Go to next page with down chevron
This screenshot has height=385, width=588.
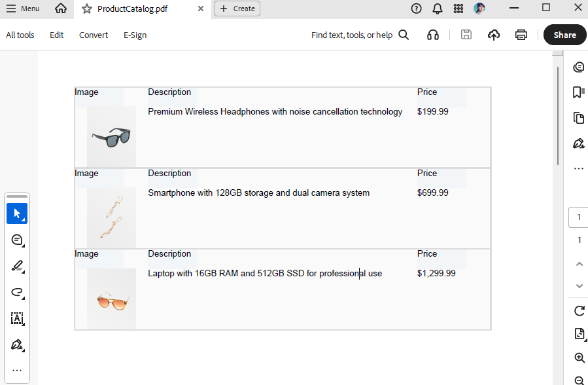coord(579,286)
